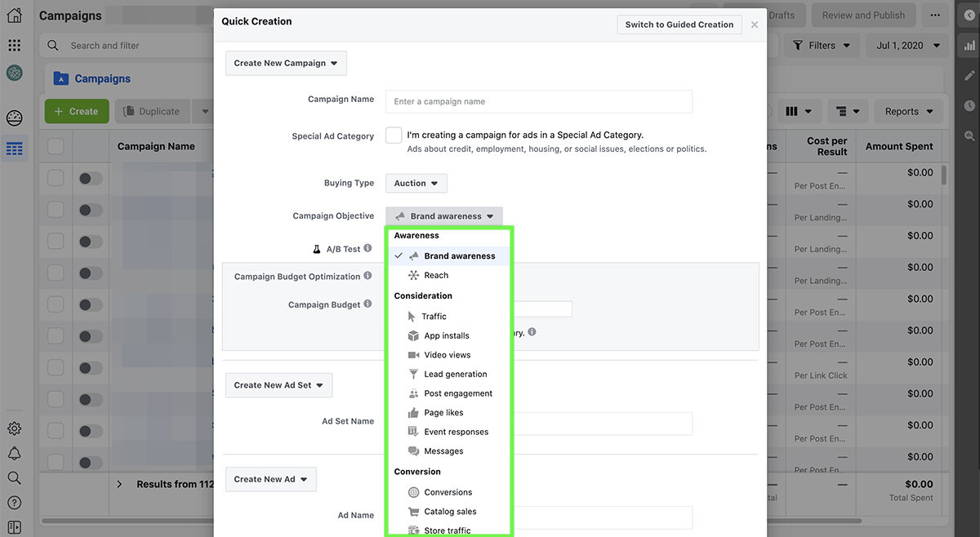The height and width of the screenshot is (537, 980).
Task: Click Switch to Guided Creation
Action: click(x=679, y=24)
